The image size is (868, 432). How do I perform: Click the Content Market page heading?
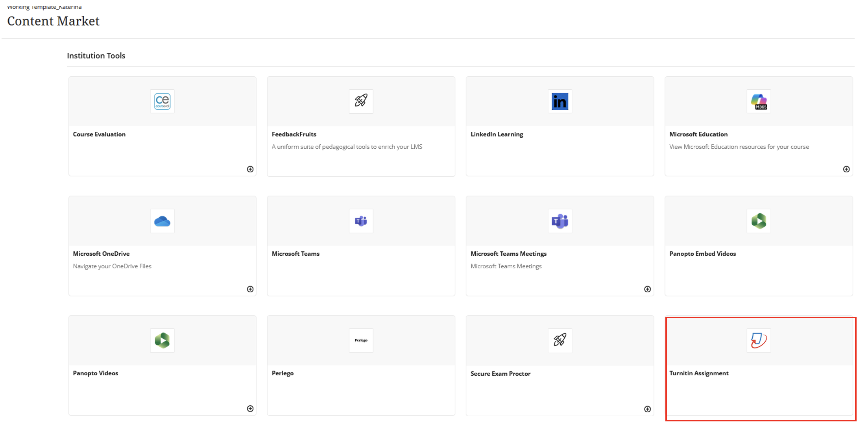point(53,21)
